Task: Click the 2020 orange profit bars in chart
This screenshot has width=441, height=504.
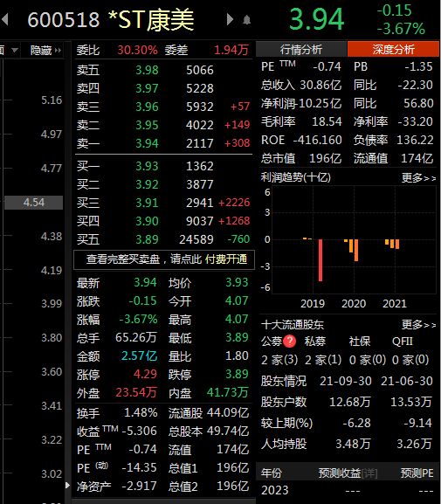Action: tap(351, 250)
